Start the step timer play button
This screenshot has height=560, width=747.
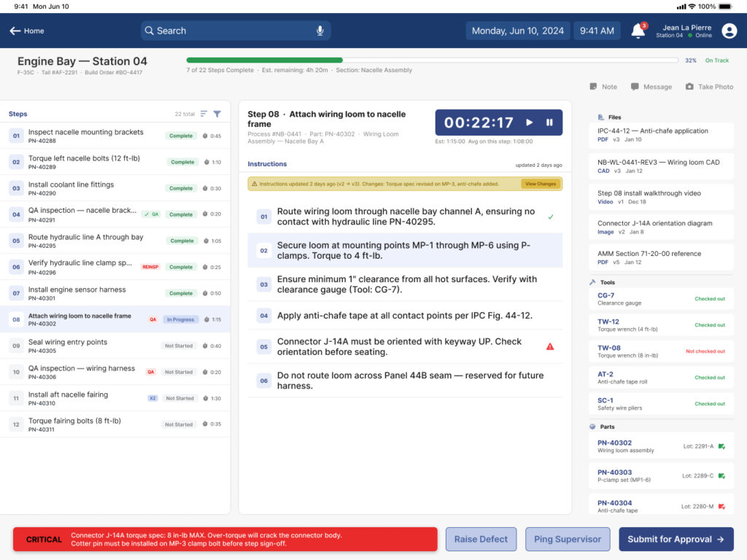point(530,122)
